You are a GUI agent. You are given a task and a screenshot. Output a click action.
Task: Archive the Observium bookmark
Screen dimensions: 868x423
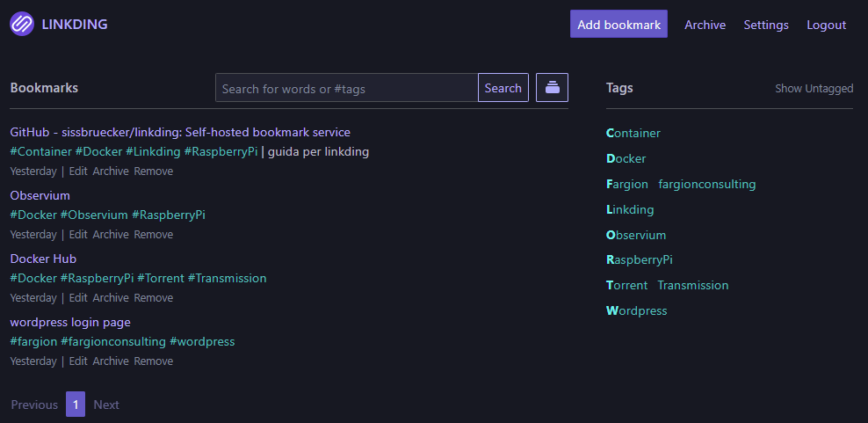click(111, 235)
